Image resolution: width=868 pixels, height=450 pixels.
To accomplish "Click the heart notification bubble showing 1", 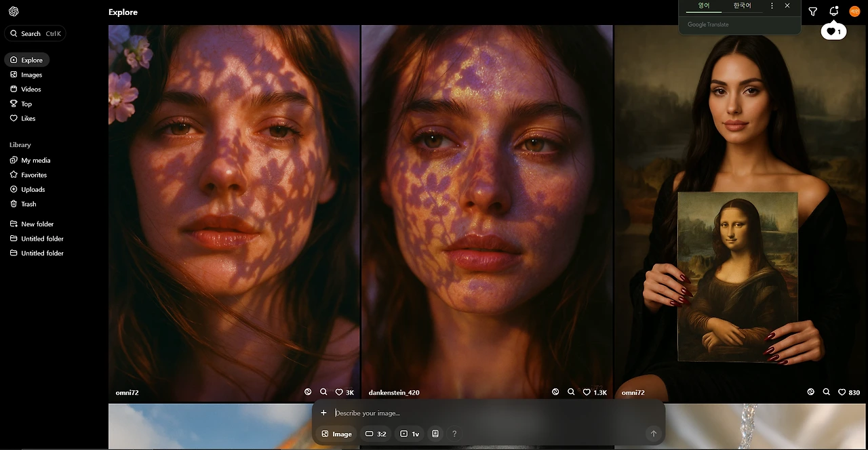I will 833,31.
